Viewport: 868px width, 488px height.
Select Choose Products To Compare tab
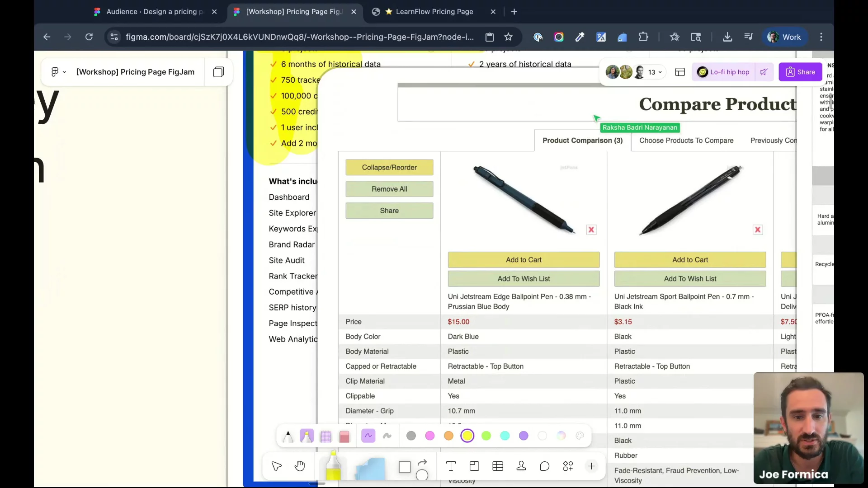point(686,141)
